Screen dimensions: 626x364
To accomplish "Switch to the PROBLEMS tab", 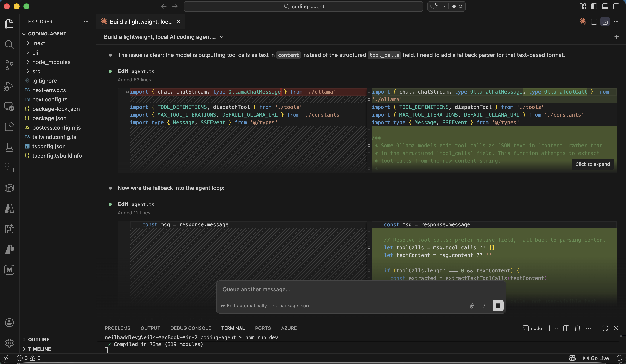I will pyautogui.click(x=117, y=328).
